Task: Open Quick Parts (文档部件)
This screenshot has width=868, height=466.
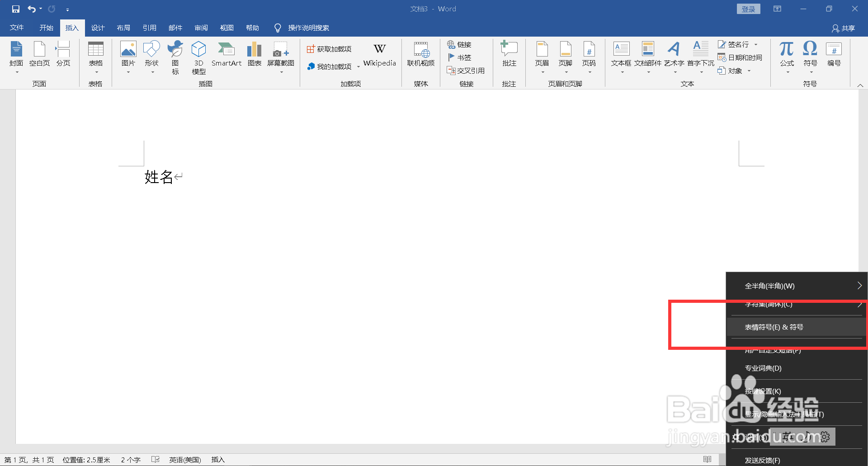Action: tap(648, 58)
